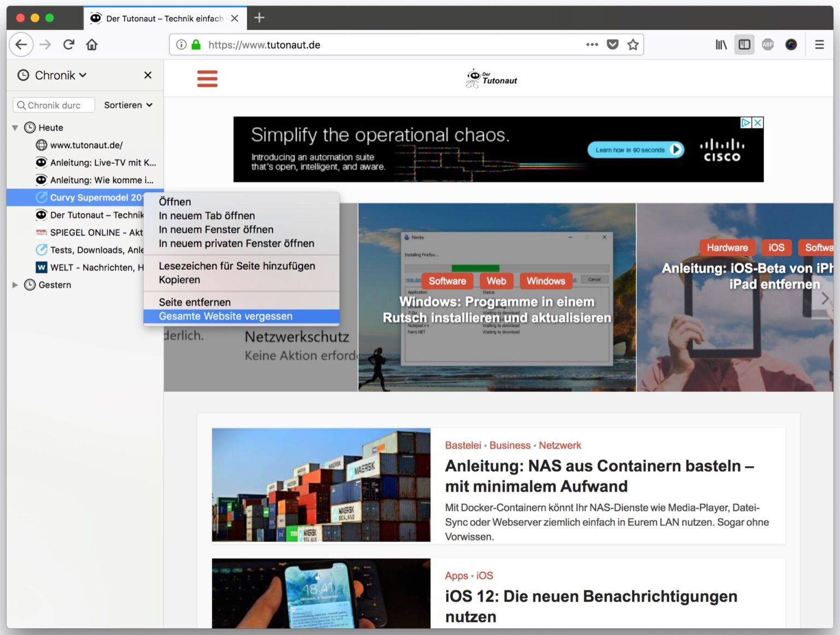840x635 pixels.
Task: Click the Adblock Plus ABP icon
Action: pos(767,45)
